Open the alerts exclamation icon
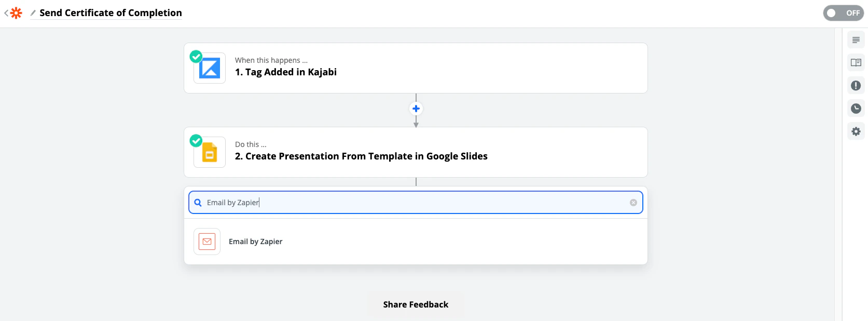This screenshot has width=868, height=321. pos(856,86)
